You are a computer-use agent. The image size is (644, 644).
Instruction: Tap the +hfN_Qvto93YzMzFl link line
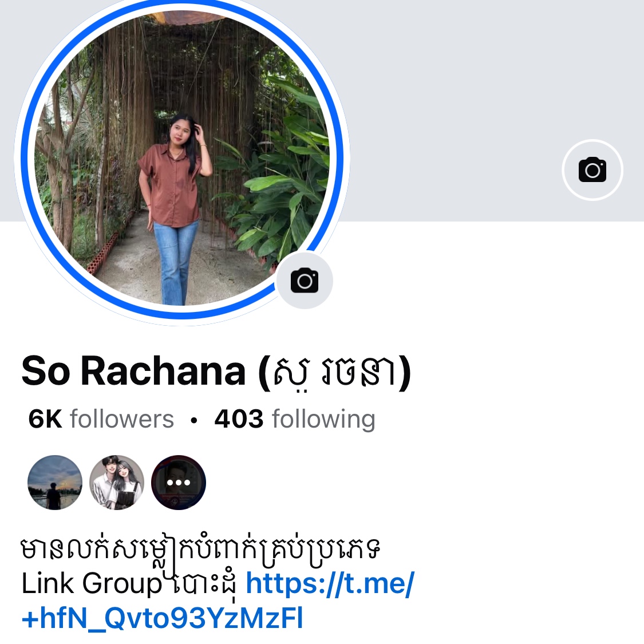(163, 618)
